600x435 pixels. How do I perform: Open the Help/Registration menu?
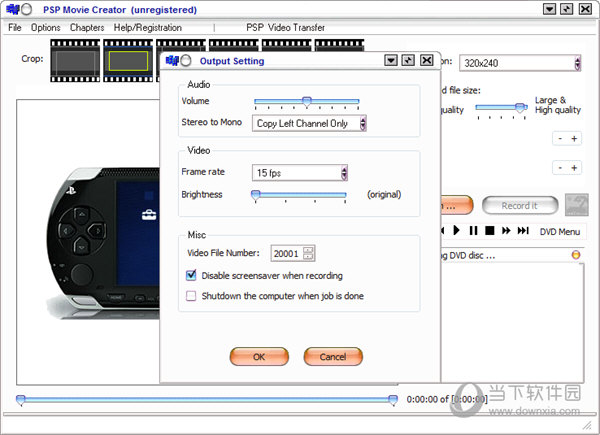pyautogui.click(x=148, y=28)
